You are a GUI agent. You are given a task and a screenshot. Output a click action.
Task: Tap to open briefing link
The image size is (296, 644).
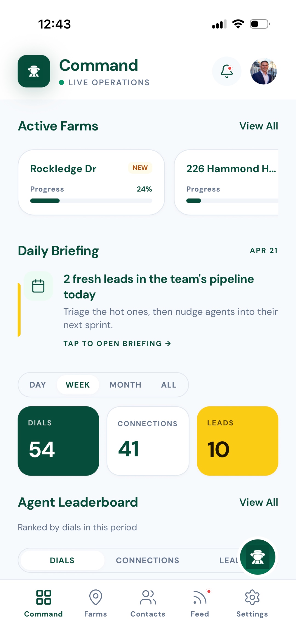coord(117,344)
